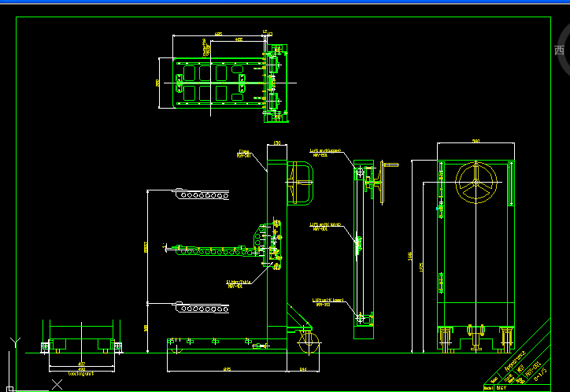Select the top plan view table outline
Screen dimensions: 570x392
[x=219, y=83]
